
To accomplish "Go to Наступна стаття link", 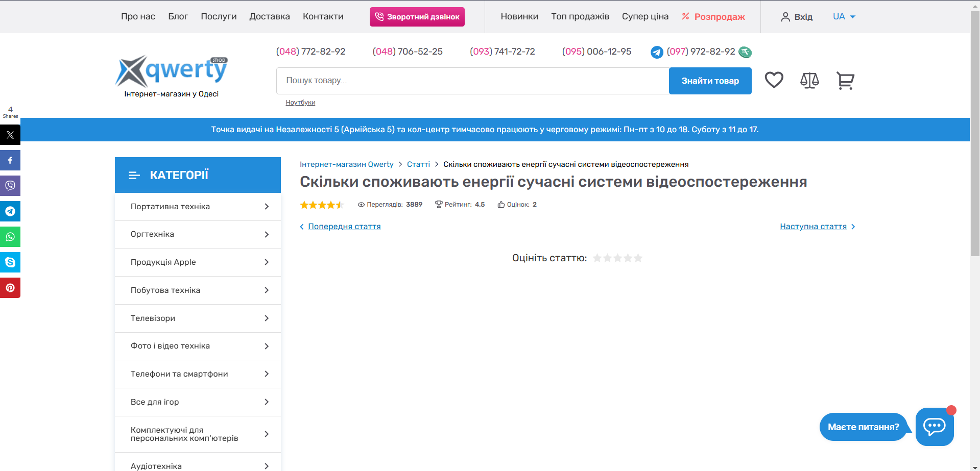I will click(813, 227).
